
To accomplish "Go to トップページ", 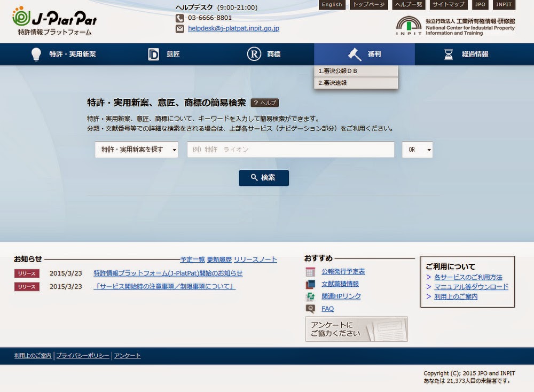I will [x=369, y=4].
